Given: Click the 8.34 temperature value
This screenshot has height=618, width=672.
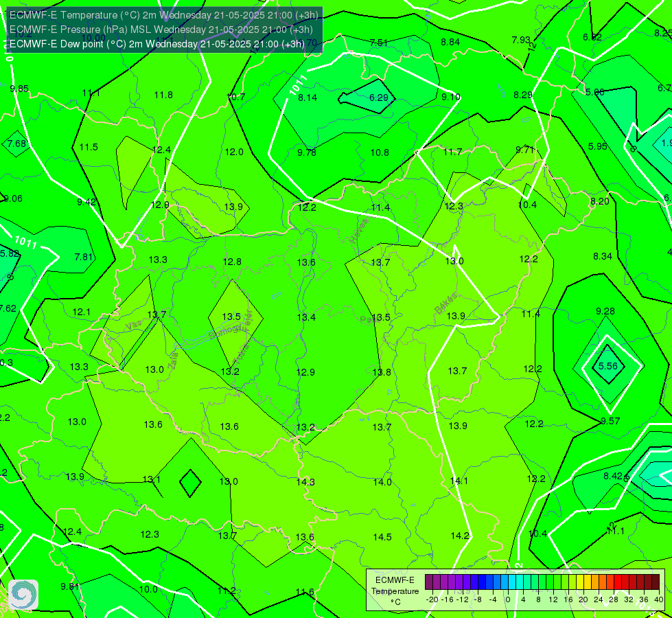Looking at the screenshot, I should pos(603,256).
